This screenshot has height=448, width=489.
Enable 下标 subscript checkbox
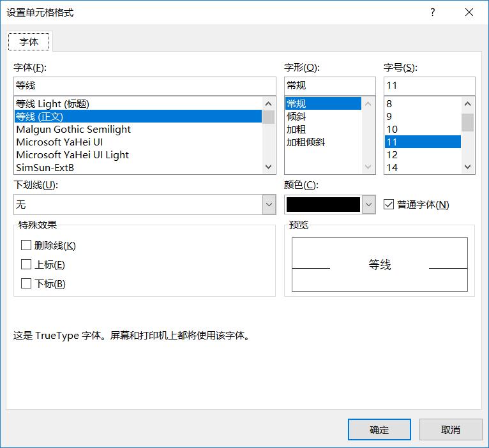pyautogui.click(x=26, y=283)
